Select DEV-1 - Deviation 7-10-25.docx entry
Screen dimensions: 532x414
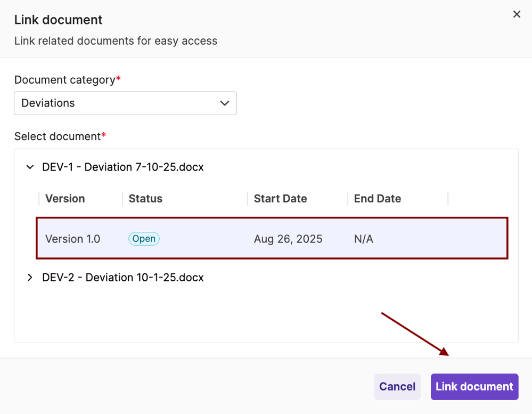coord(122,167)
